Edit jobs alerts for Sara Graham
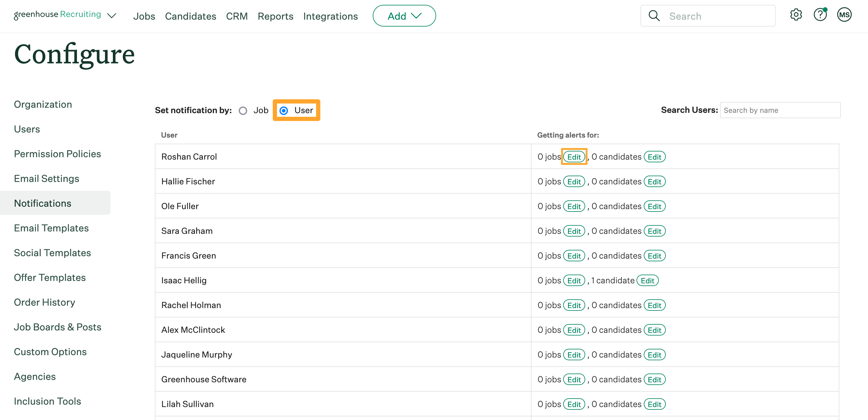 point(574,231)
